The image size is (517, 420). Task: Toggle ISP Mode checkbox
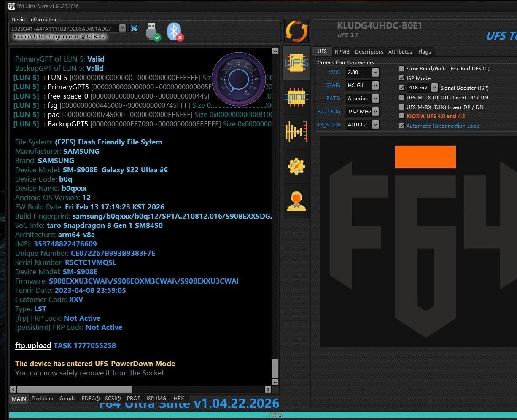[402, 78]
